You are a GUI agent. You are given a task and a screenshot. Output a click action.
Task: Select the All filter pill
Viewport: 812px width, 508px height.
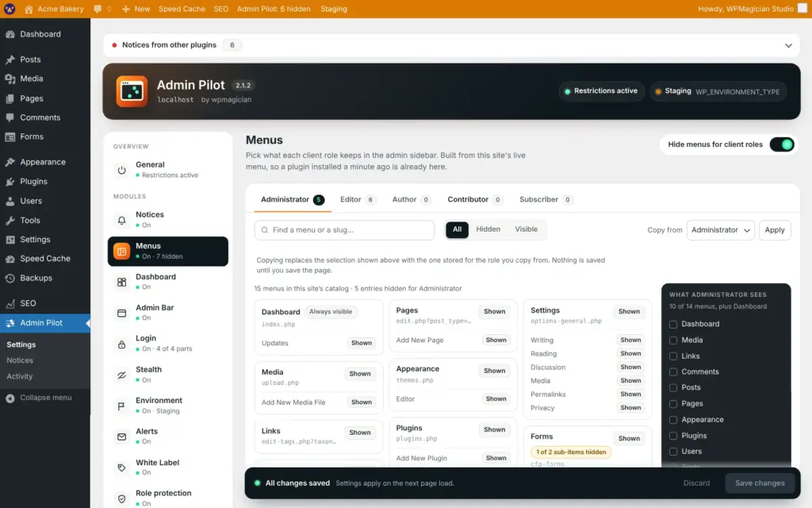pyautogui.click(x=457, y=229)
